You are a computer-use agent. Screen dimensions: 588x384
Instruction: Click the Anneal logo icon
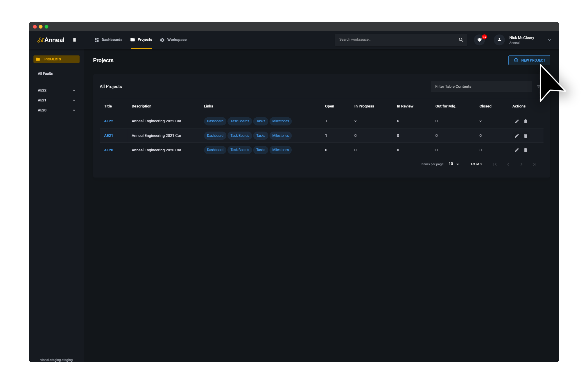pyautogui.click(x=41, y=40)
